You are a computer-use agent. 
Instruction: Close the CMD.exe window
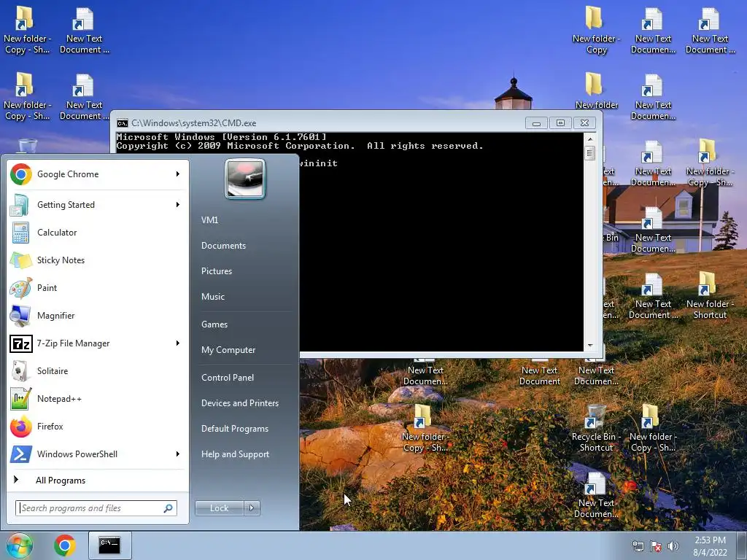[584, 123]
